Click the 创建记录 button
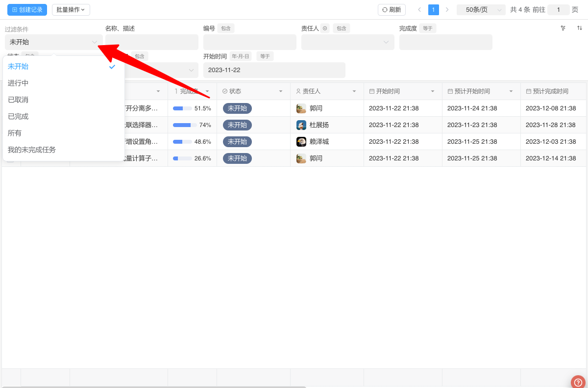 click(x=27, y=10)
